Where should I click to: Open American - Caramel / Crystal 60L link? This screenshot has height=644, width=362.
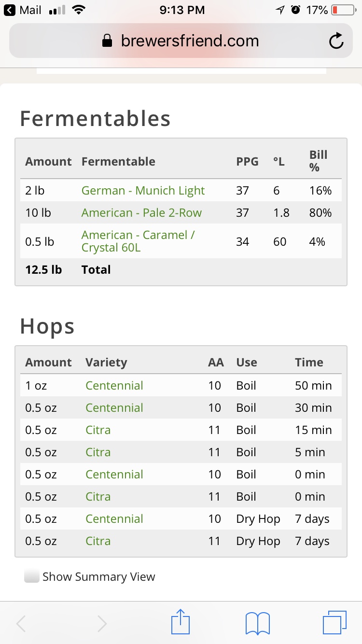pyautogui.click(x=138, y=241)
